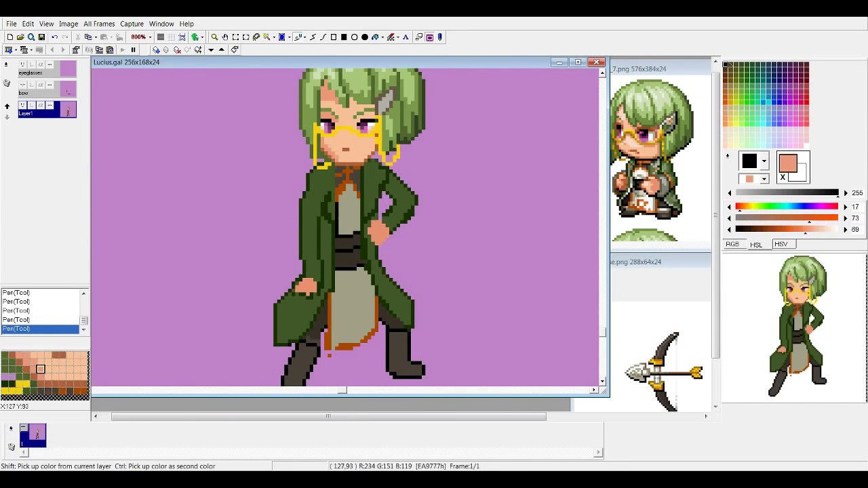Click the hue rainbow slider
Image resolution: width=868 pixels, height=488 pixels.
tap(787, 206)
